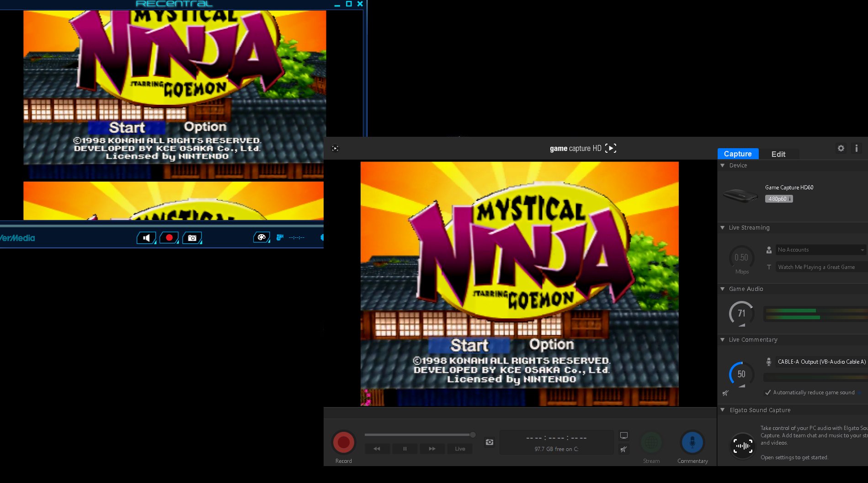The height and width of the screenshot is (483, 868).
Task: Collapse the Device section
Action: (723, 165)
